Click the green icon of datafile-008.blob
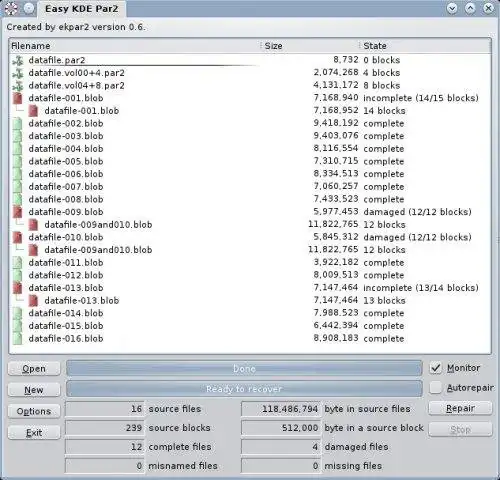The height and width of the screenshot is (480, 500). pyautogui.click(x=18, y=200)
